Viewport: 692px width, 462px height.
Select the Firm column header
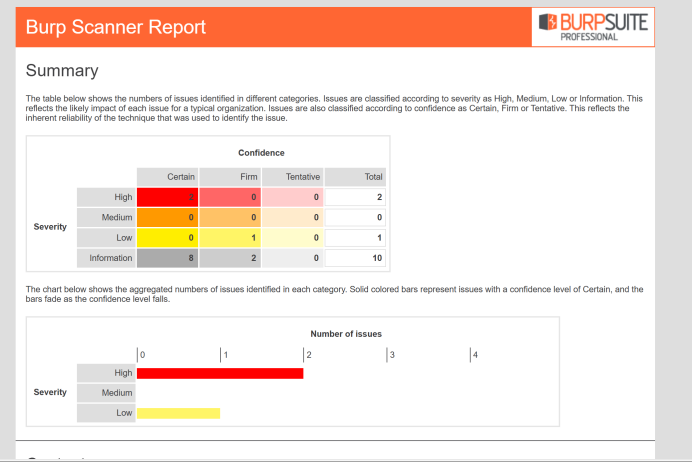tap(230, 177)
